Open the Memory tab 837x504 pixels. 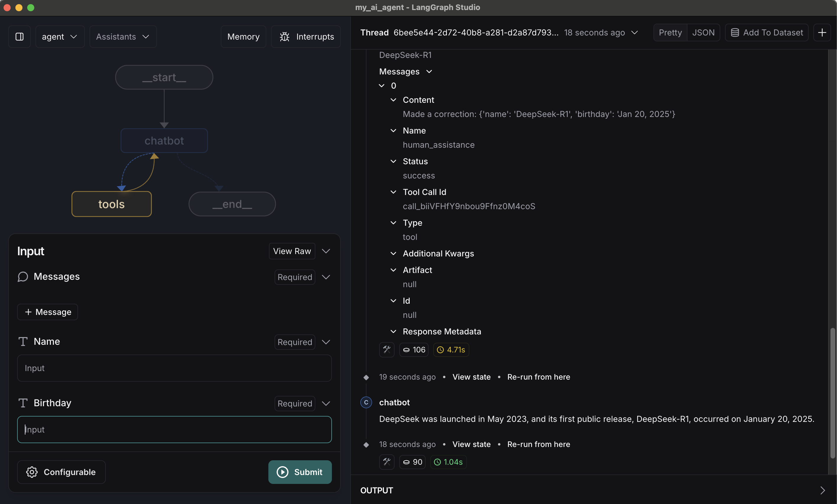tap(243, 36)
